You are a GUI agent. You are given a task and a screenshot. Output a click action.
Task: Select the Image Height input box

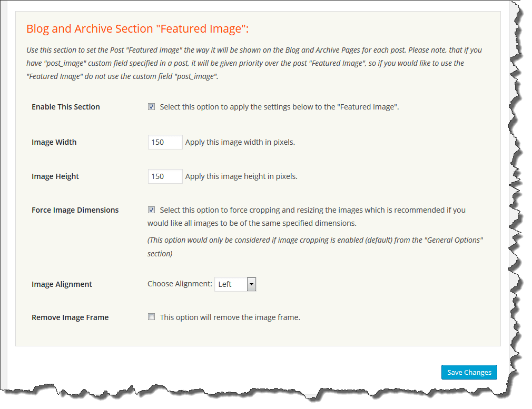pyautogui.click(x=165, y=176)
